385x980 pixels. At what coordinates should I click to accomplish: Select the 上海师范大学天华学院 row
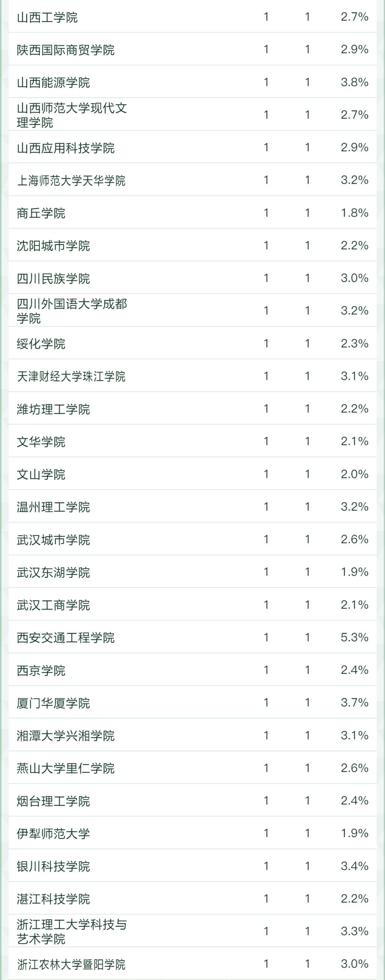tap(71, 180)
